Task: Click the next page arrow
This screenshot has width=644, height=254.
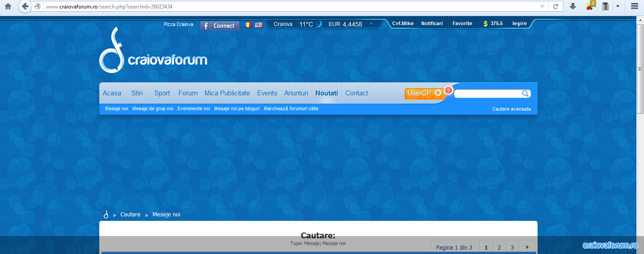Action: (x=527, y=247)
